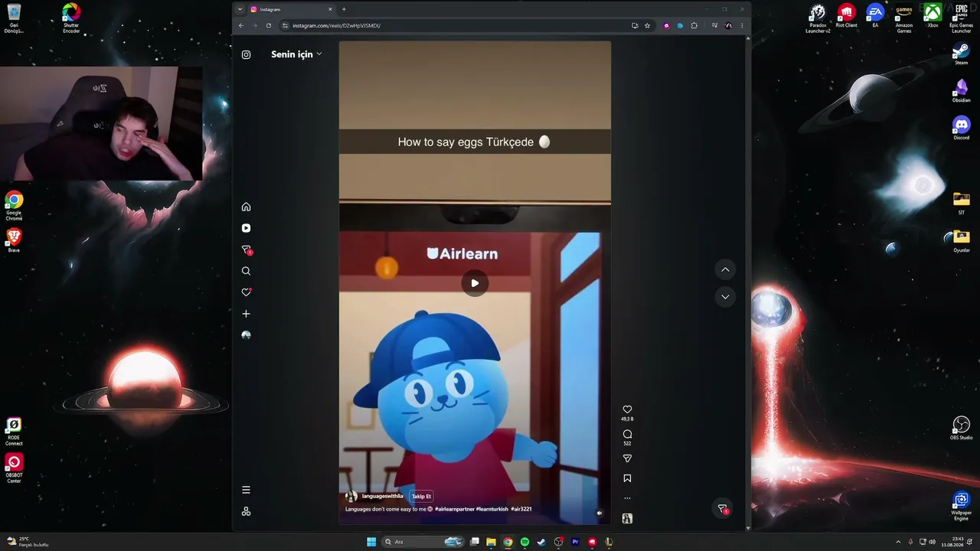Open the Shutter Encoder desktop shortcut
The image size is (980, 551).
[x=71, y=18]
